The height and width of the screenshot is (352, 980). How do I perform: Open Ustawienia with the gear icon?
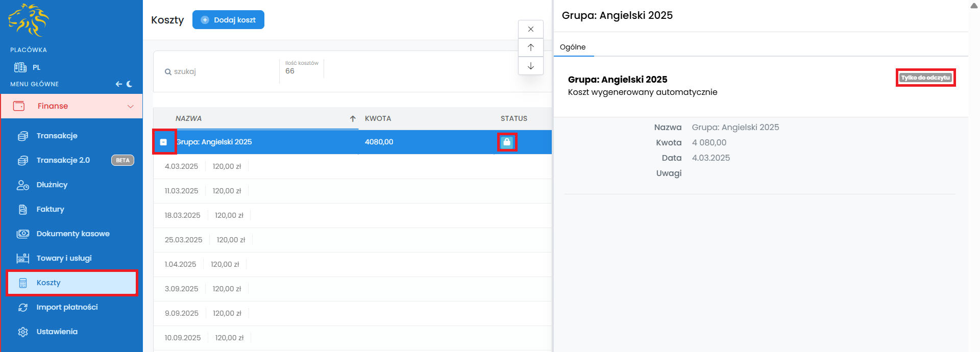click(x=23, y=332)
